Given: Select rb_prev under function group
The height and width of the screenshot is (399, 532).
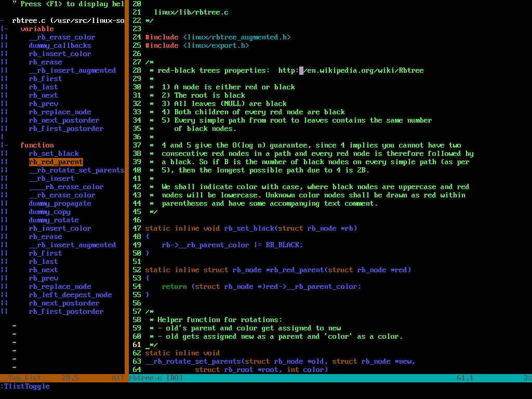Looking at the screenshot, I should [x=44, y=278].
